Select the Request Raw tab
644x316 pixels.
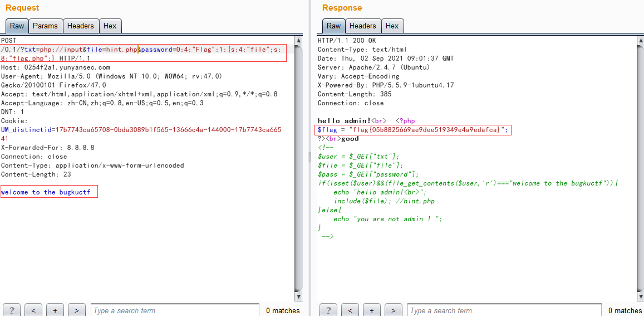click(17, 26)
